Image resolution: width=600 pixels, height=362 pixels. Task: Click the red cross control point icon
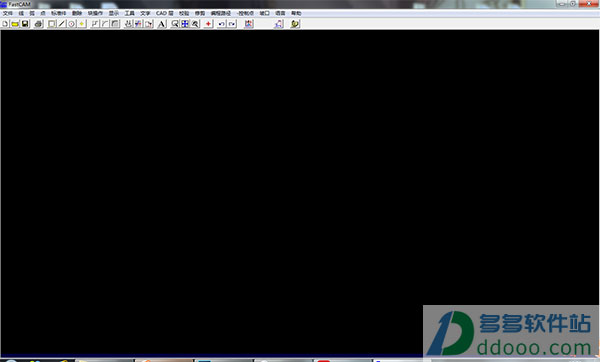tap(209, 24)
